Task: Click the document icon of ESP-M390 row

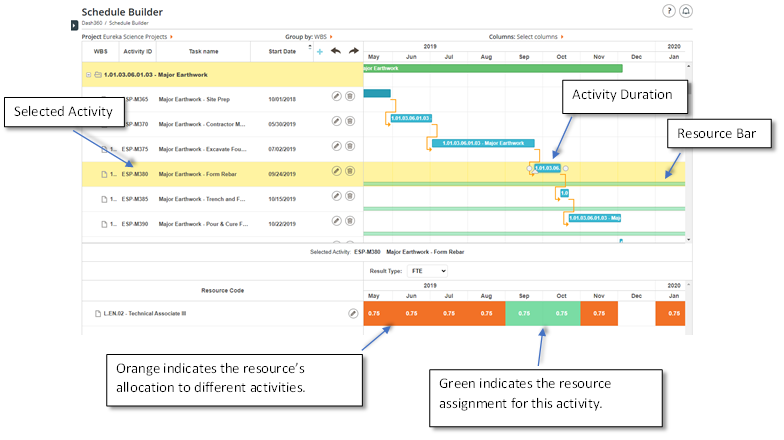Action: pos(104,224)
